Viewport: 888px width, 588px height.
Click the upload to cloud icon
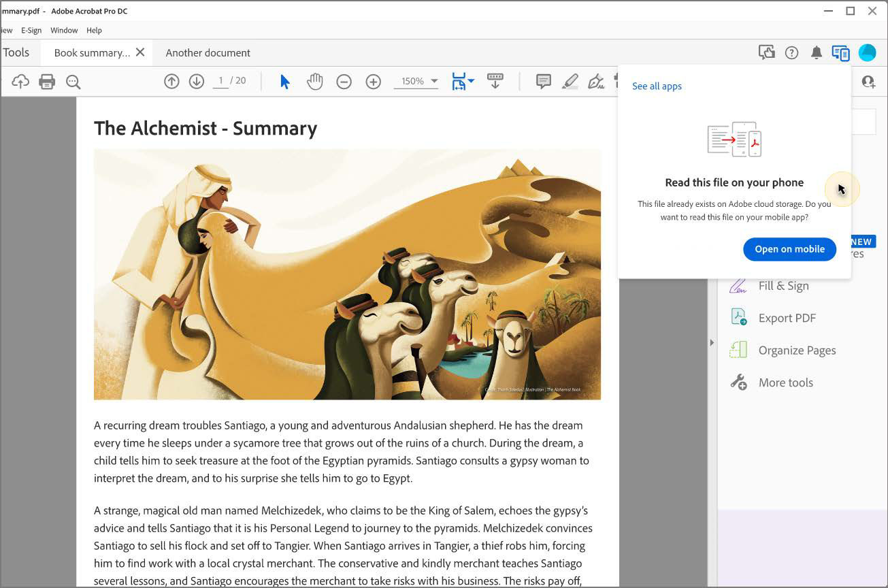click(x=20, y=82)
